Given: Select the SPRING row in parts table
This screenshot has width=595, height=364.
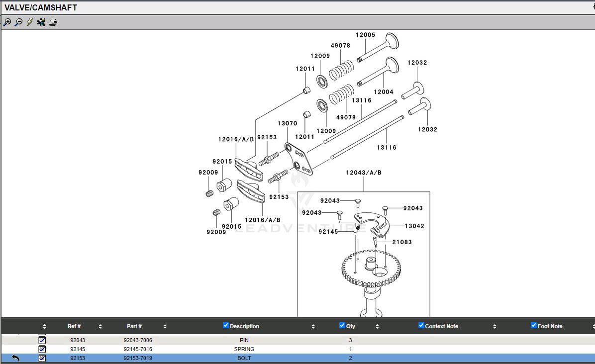Looking at the screenshot, I should (244, 349).
